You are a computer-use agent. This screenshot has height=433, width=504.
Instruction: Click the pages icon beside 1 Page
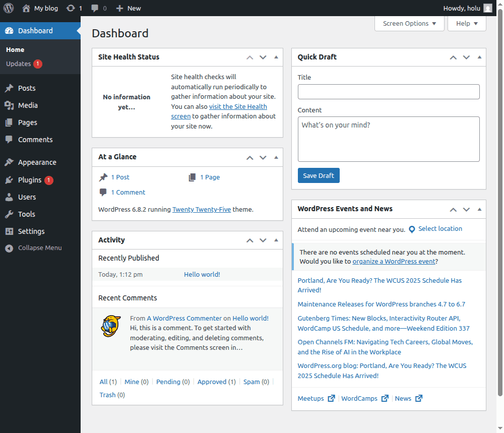192,177
